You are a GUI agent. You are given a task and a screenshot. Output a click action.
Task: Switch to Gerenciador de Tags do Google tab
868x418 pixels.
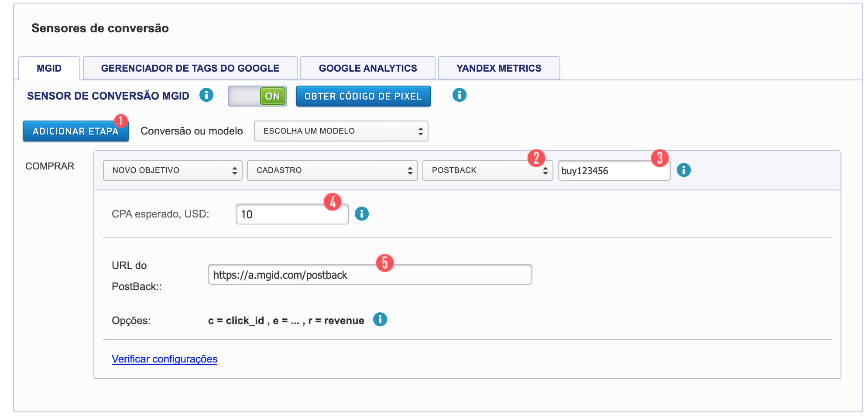click(190, 68)
